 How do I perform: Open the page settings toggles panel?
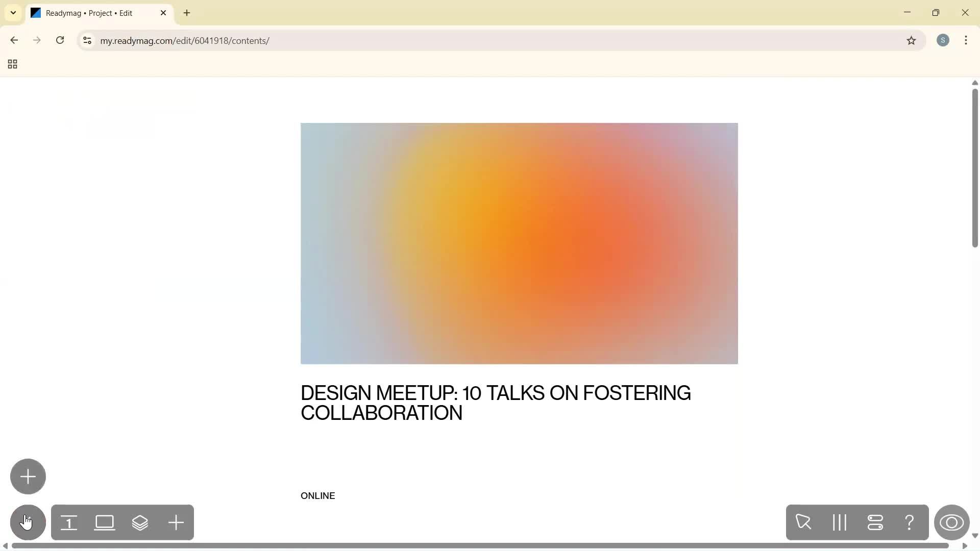tap(876, 522)
